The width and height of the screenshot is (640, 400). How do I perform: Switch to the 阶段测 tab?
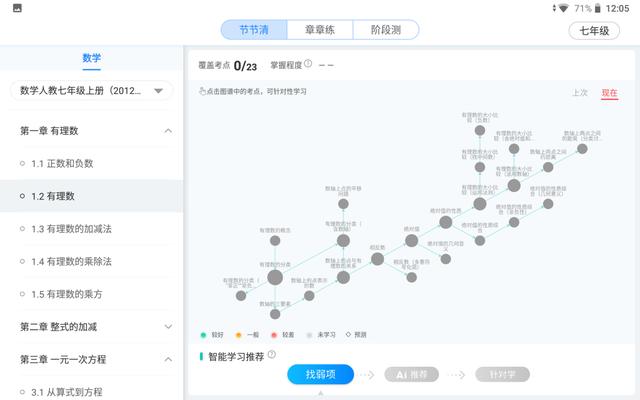pyautogui.click(x=386, y=30)
